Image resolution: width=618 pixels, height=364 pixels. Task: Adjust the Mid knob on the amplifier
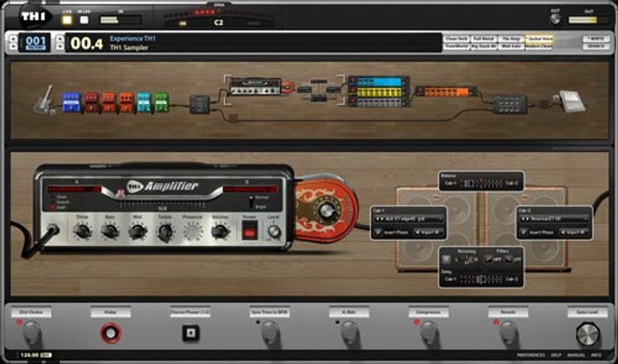pos(137,231)
